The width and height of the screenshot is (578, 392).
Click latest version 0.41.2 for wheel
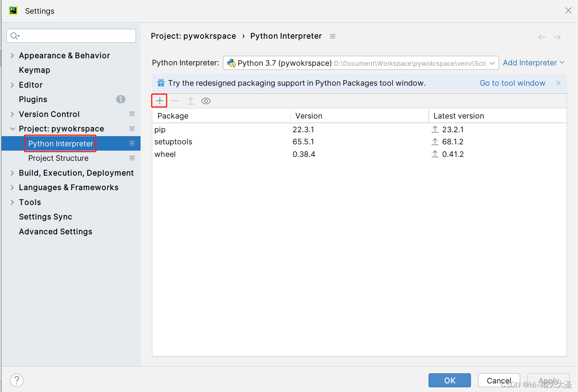click(x=453, y=154)
